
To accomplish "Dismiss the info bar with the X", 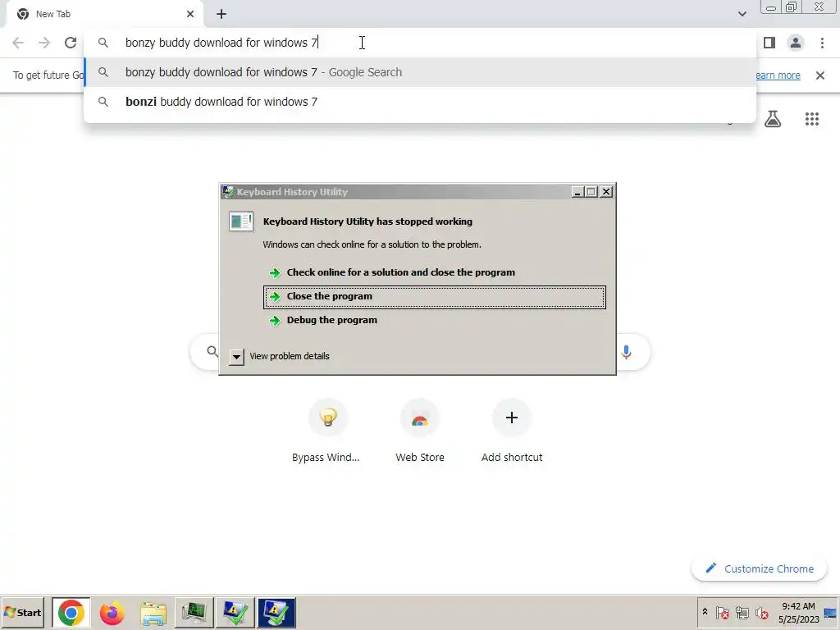I will tap(820, 75).
